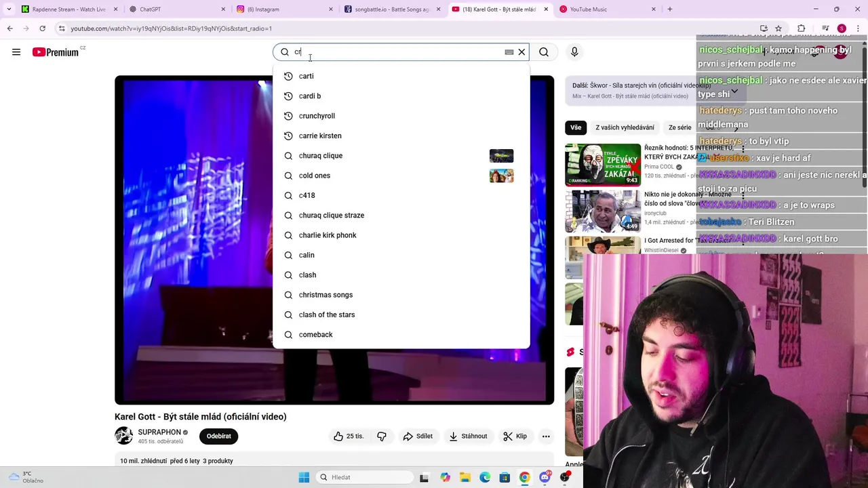Click inside the YouTube search input field
Image resolution: width=868 pixels, height=488 pixels.
pos(400,52)
